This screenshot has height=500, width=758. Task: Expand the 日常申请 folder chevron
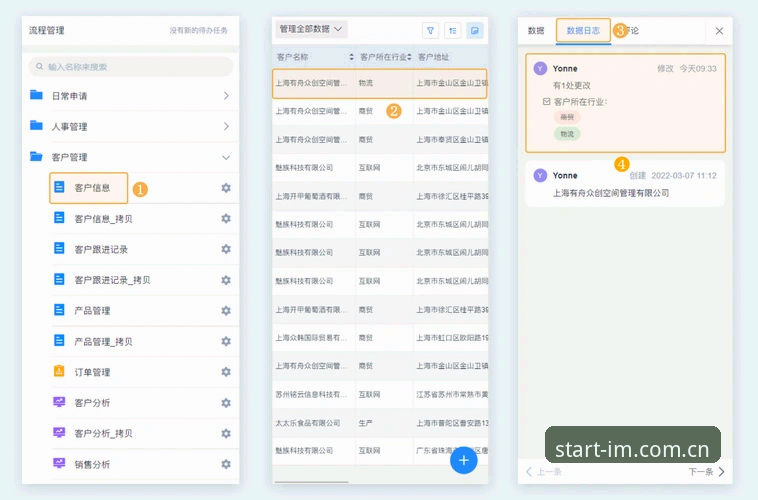[x=226, y=96]
